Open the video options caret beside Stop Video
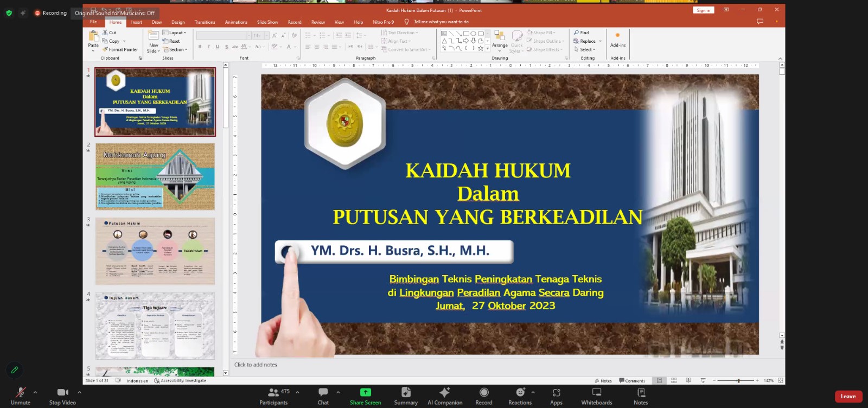The image size is (868, 408). 79,392
